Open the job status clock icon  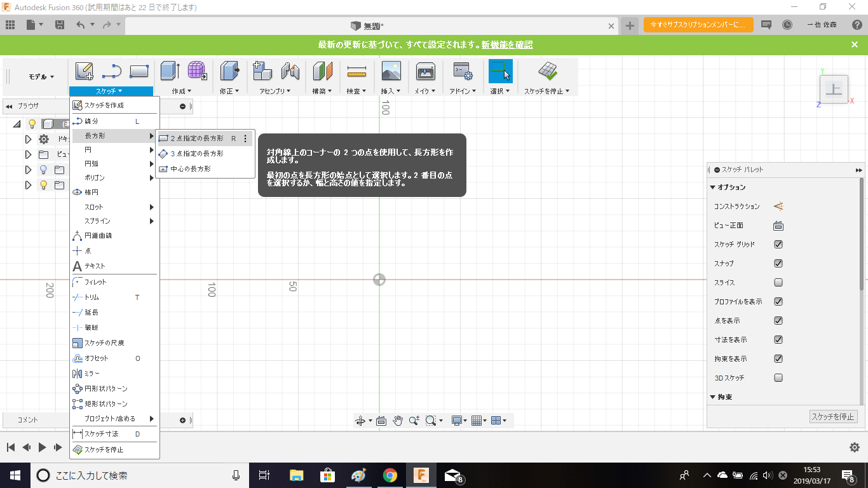click(x=787, y=25)
